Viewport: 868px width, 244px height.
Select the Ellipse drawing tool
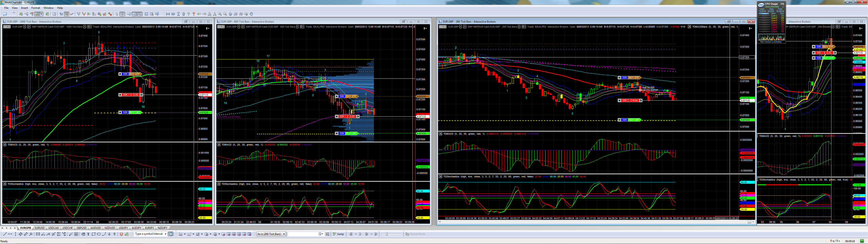pos(99,234)
